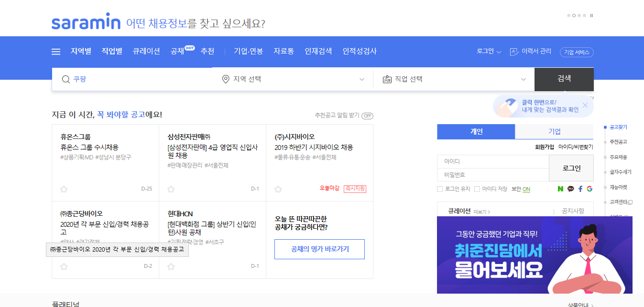Viewport: 644px width, 307px height.
Task: Open the 취준진담 banner
Action: coord(535,255)
